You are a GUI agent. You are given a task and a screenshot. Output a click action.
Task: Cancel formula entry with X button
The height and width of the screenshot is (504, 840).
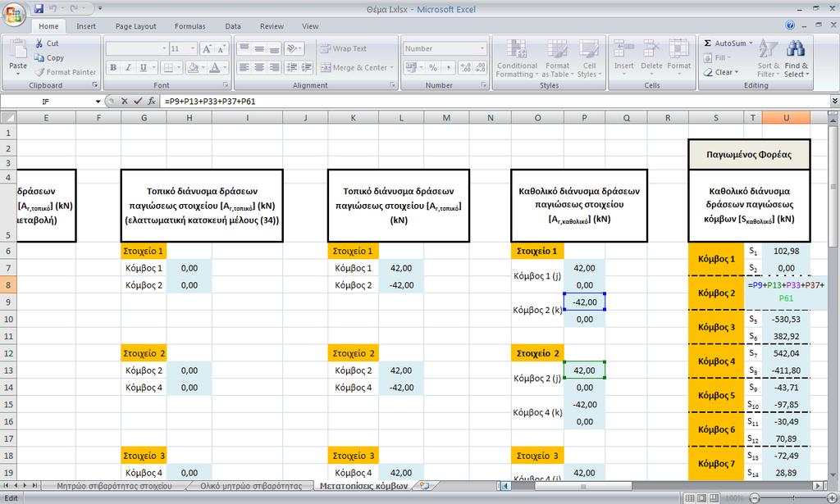pos(125,101)
